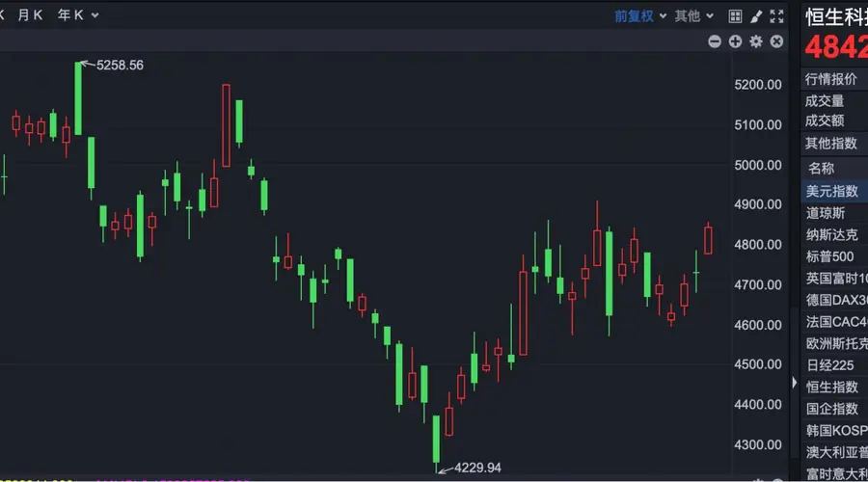The height and width of the screenshot is (482, 868).
Task: Select 德国DAX index row
Action: [x=835, y=300]
